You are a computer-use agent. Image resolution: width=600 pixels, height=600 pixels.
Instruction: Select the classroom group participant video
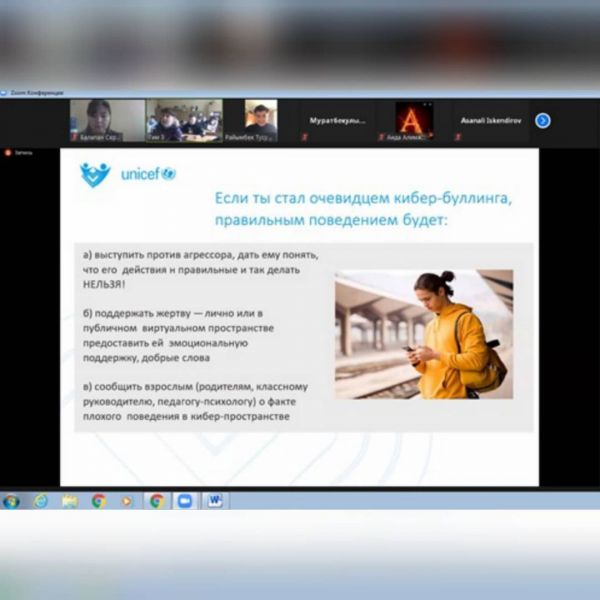point(184,120)
